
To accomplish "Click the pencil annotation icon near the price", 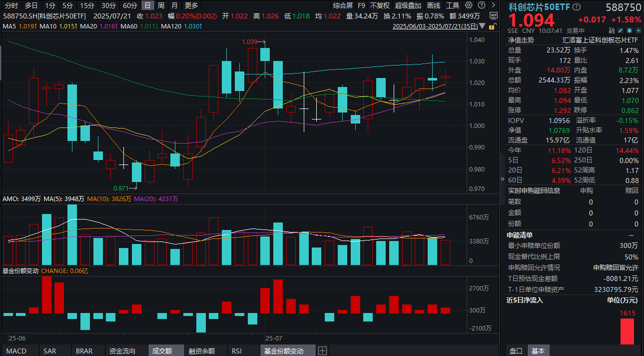I will pyautogui.click(x=621, y=30).
